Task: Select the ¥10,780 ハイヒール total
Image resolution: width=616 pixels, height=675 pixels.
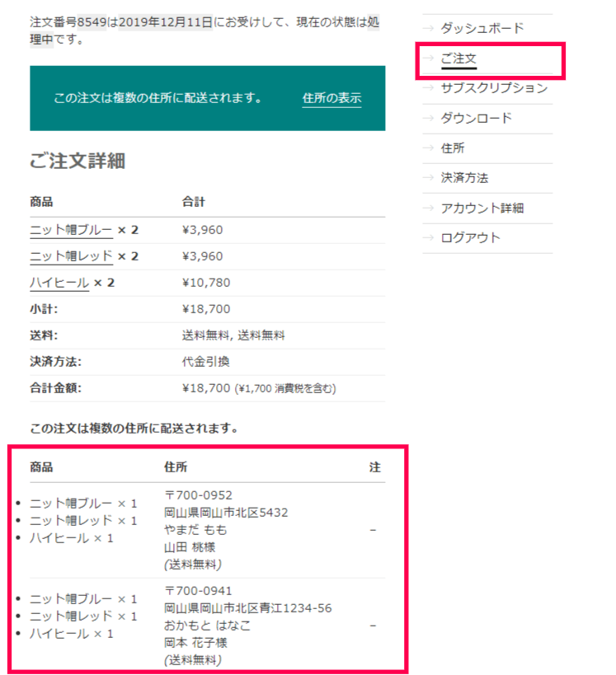Action: coord(206,283)
